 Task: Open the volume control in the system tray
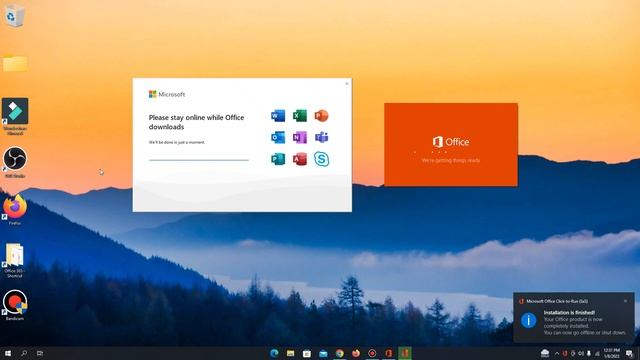581,353
